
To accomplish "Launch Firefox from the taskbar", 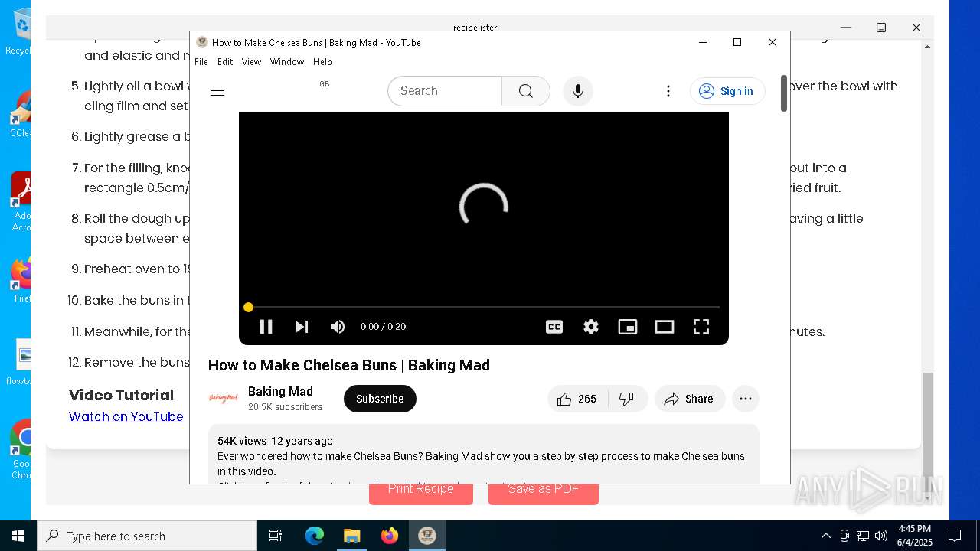I will point(390,536).
